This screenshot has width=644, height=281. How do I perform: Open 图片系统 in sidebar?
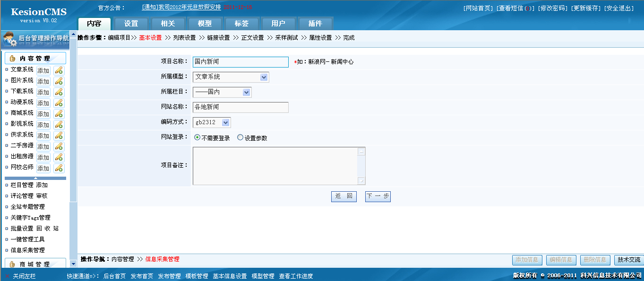(22, 80)
